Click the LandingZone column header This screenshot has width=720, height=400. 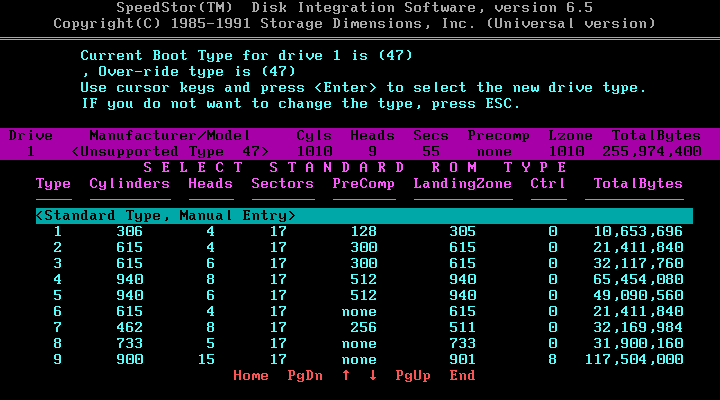pos(462,184)
